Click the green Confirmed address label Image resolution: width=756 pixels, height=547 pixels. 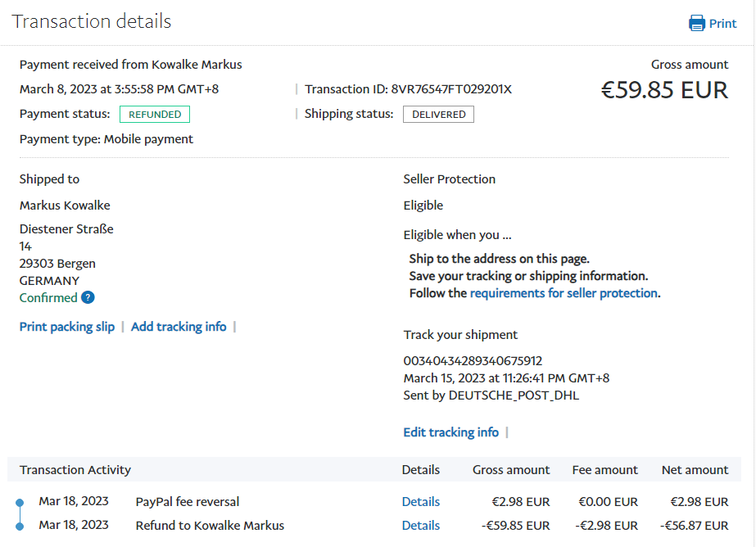(x=48, y=298)
